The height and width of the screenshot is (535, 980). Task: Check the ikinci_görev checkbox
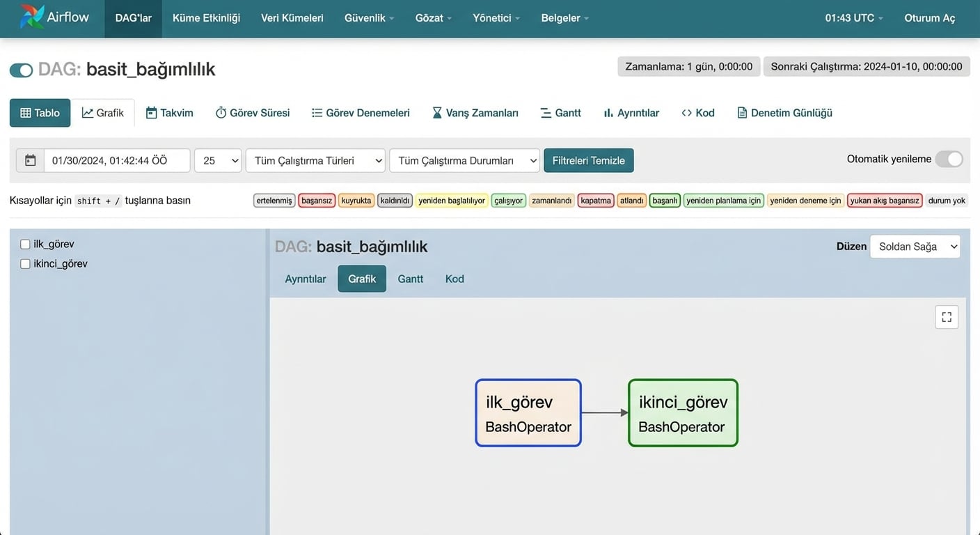pos(25,264)
